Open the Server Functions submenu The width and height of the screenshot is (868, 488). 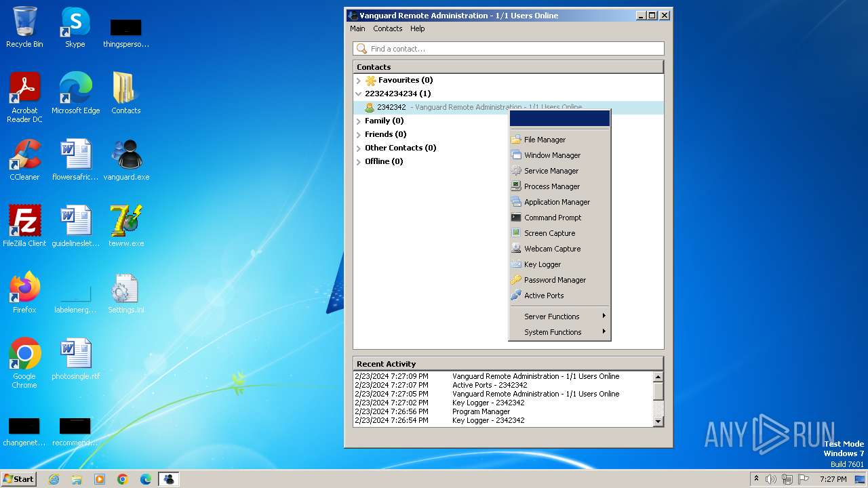[x=559, y=317]
